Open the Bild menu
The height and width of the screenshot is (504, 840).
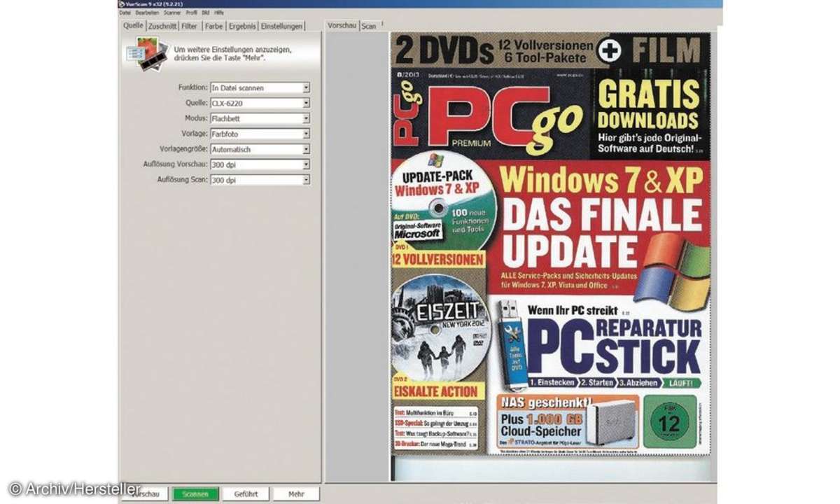pyautogui.click(x=206, y=13)
